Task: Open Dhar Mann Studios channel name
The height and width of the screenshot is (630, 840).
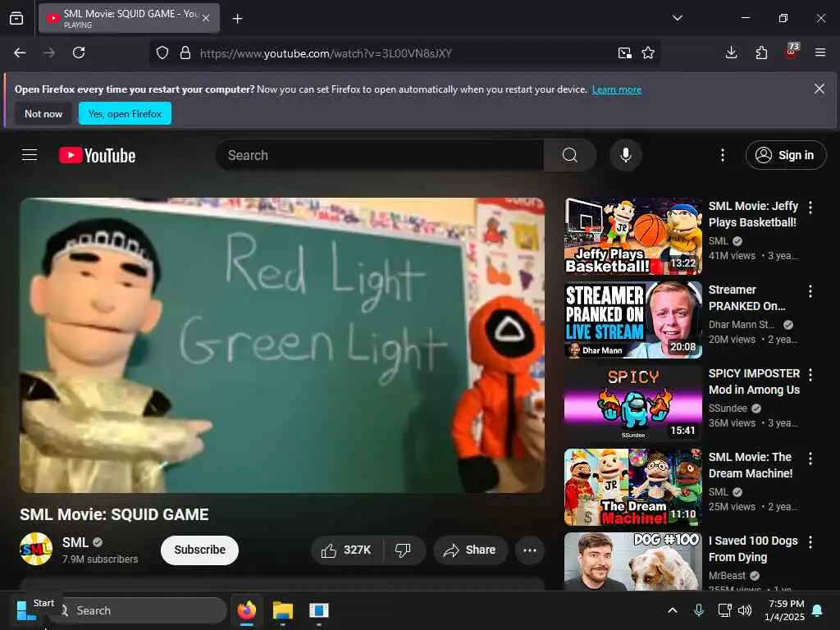Action: tap(742, 325)
